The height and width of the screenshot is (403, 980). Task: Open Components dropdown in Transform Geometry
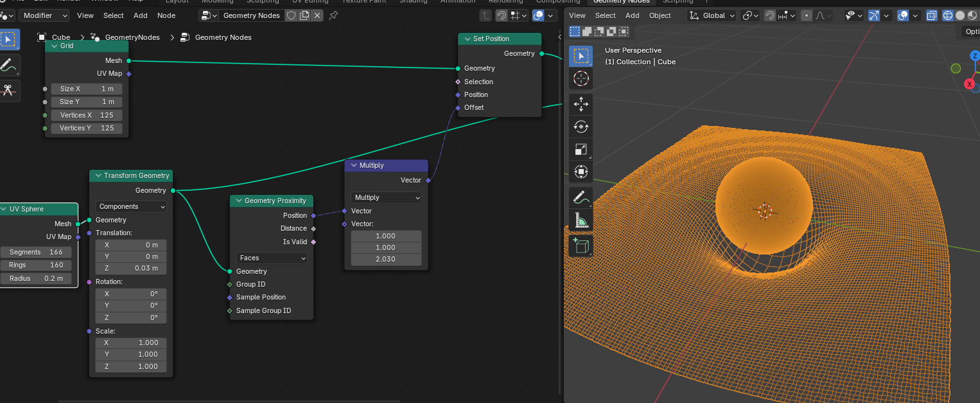click(x=131, y=207)
